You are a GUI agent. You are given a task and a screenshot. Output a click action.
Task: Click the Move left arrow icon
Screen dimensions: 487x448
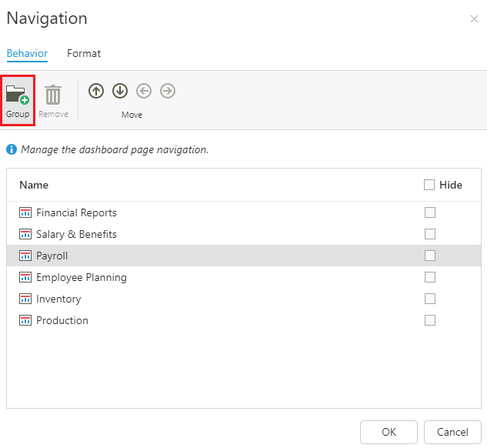(x=144, y=91)
